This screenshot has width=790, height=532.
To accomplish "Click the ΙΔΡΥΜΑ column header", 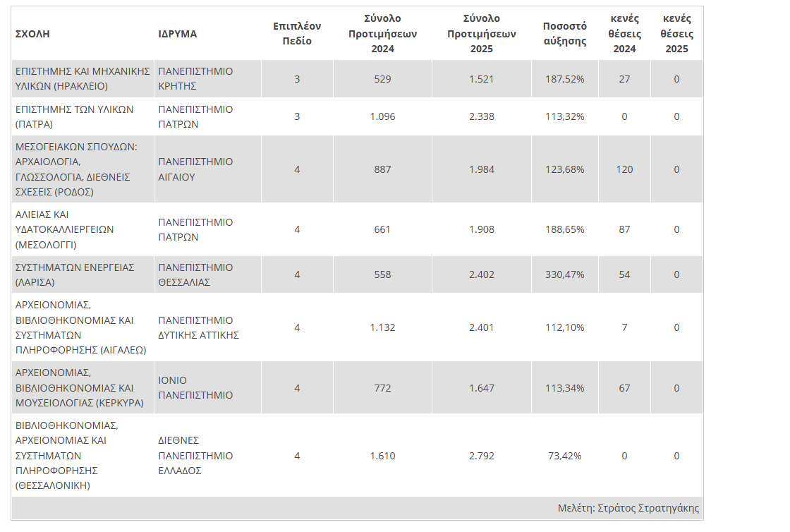I will pos(178,34).
